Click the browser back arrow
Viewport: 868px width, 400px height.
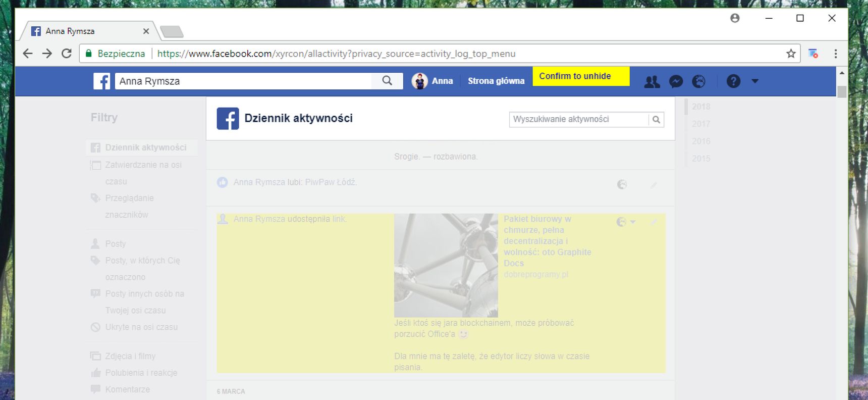pyautogui.click(x=28, y=54)
